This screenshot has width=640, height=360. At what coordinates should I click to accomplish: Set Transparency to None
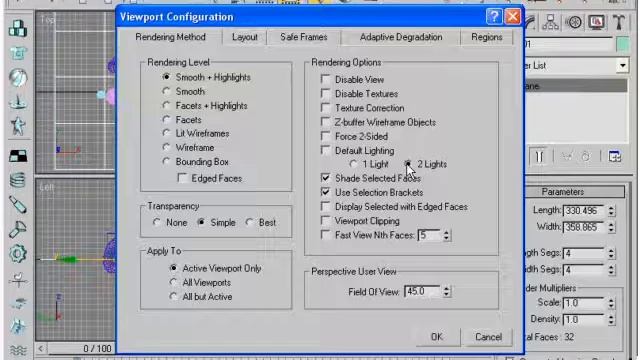coord(157,222)
